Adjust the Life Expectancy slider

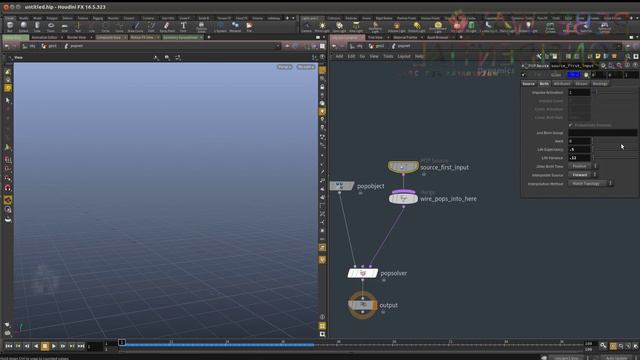click(614, 149)
